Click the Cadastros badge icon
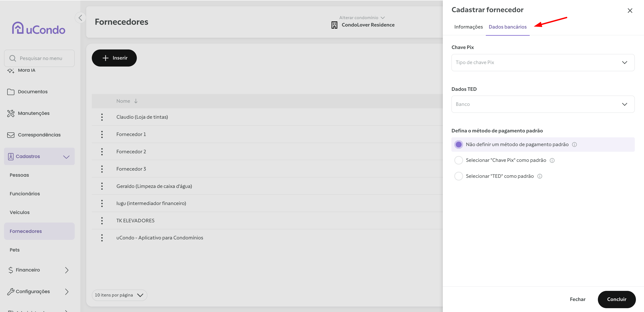 [11, 156]
